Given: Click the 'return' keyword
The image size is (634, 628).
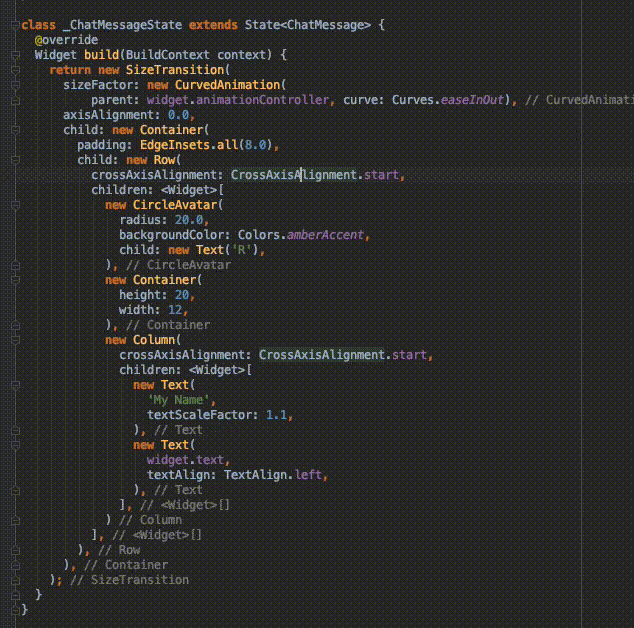Looking at the screenshot, I should 70,70.
